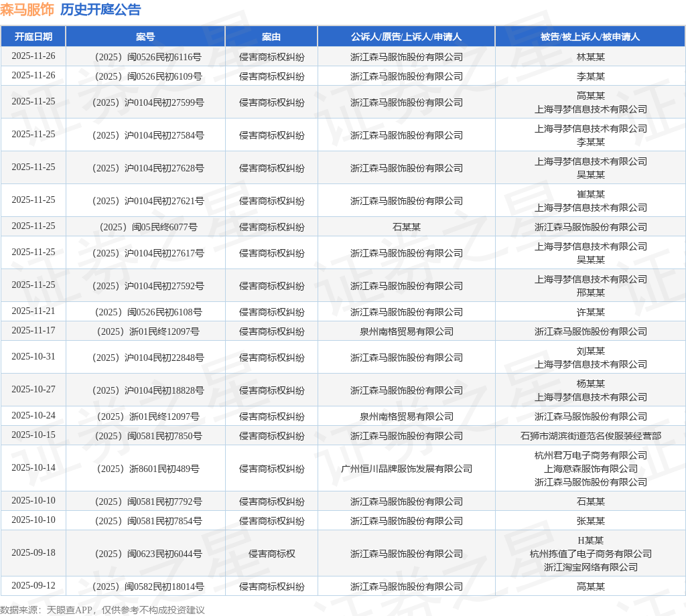The width and height of the screenshot is (686, 616).
Task: Click plaintiff 泉州南格贸易有限公司 on 2025-11-17 row
Action: [407, 331]
